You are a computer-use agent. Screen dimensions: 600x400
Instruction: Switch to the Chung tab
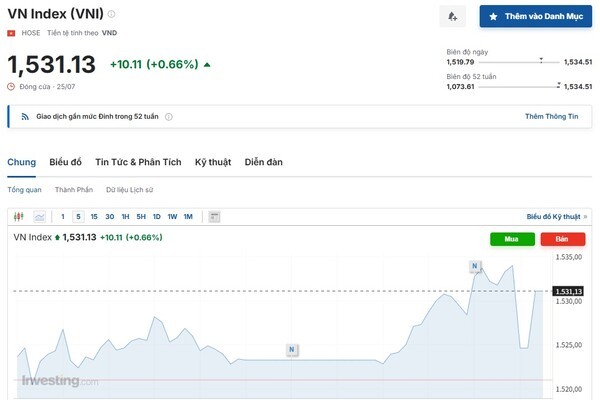click(21, 162)
